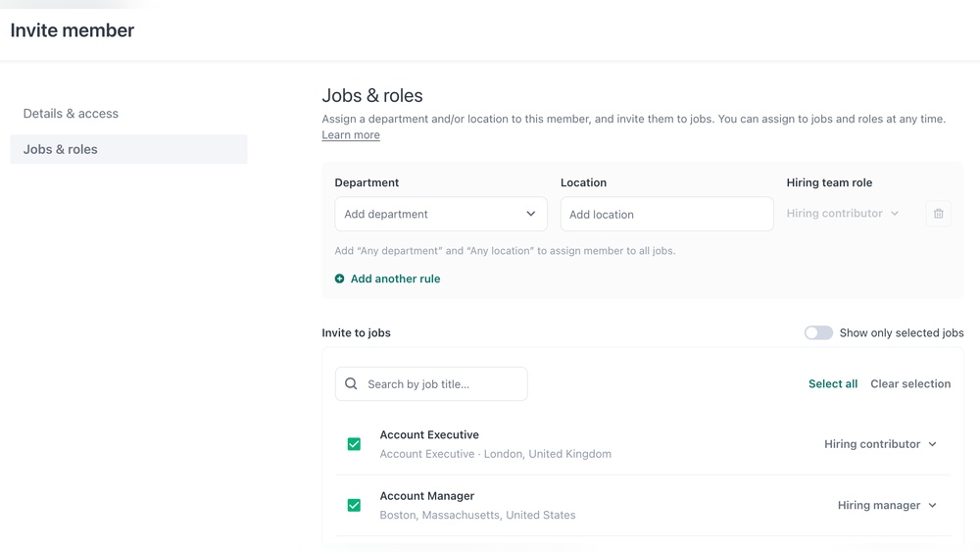The height and width of the screenshot is (552, 980).
Task: Click the magnifier icon in job search
Action: (x=351, y=384)
